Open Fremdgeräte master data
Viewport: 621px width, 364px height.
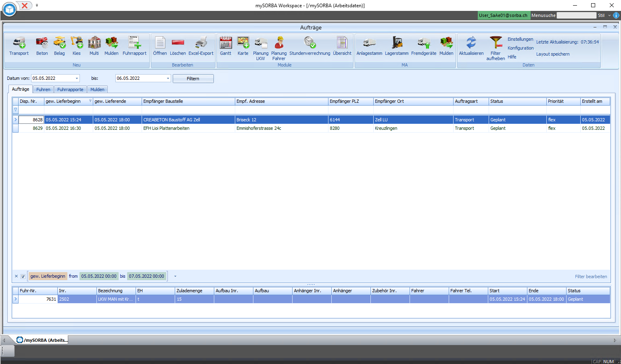click(424, 46)
